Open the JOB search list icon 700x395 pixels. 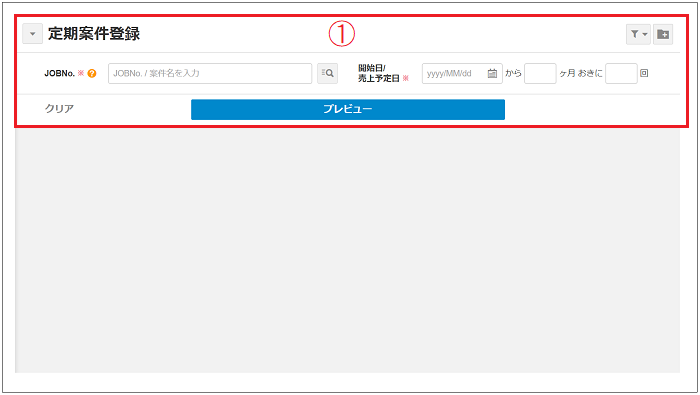[327, 73]
